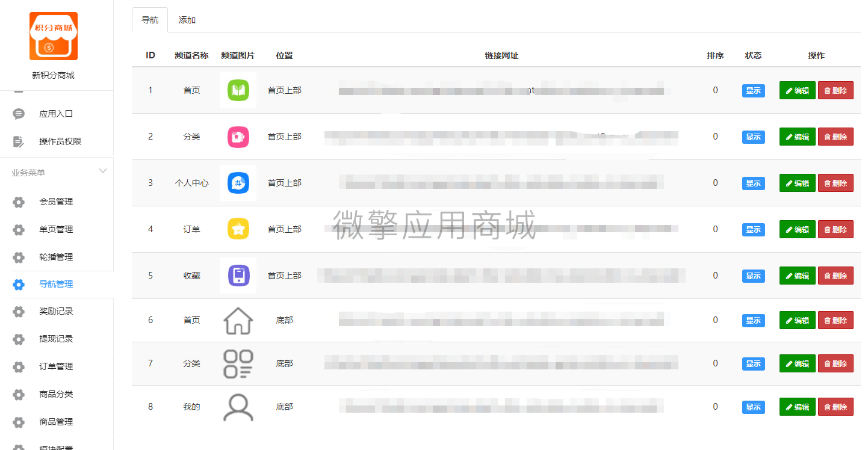Delete row 6 底部 首页 entry

pyautogui.click(x=835, y=320)
